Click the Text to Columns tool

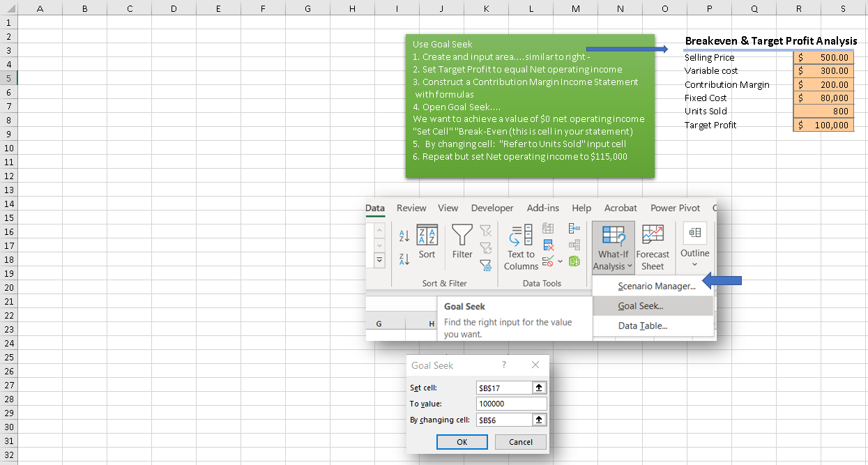tap(521, 246)
